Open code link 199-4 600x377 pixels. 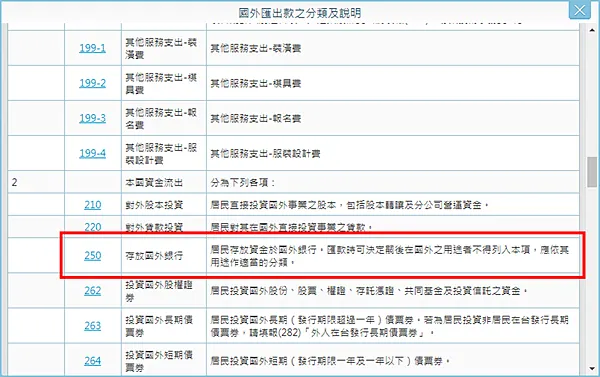tap(92, 153)
